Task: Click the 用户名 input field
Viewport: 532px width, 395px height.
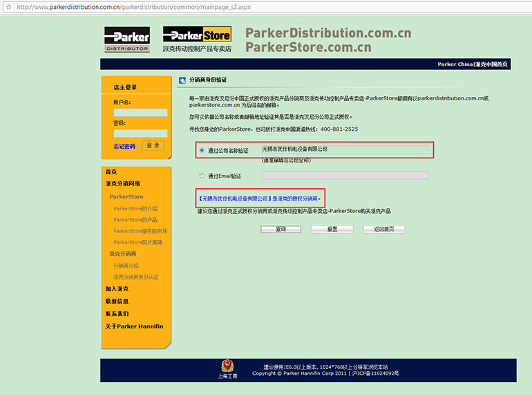Action: point(140,113)
